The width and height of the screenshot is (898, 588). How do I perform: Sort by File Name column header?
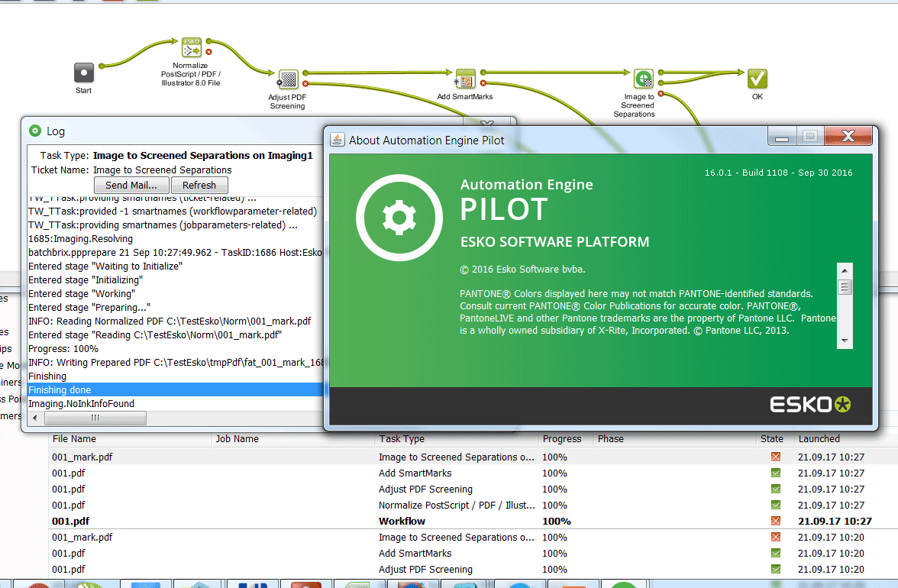75,439
